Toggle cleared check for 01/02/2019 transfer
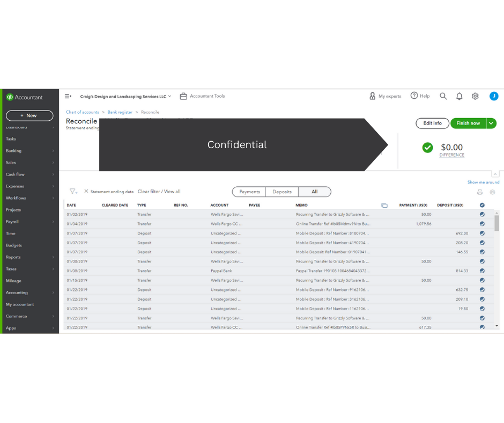Image resolution: width=504 pixels, height=423 pixels. (482, 214)
